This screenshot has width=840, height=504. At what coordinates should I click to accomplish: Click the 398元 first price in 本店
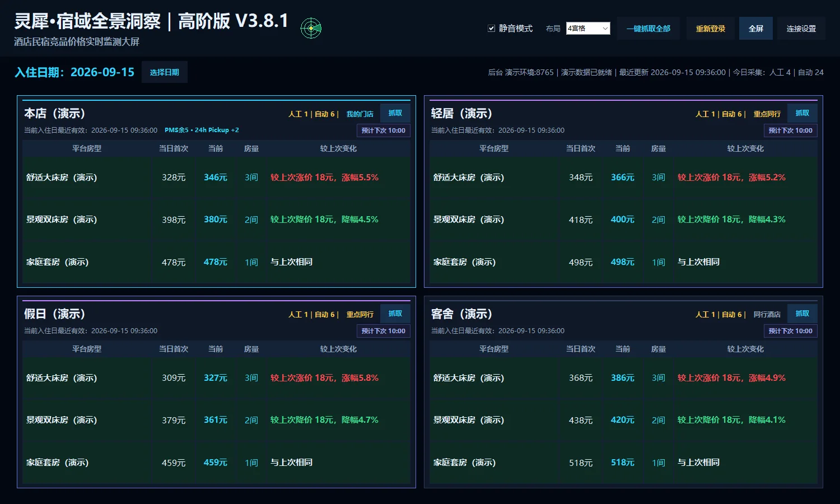coord(174,220)
